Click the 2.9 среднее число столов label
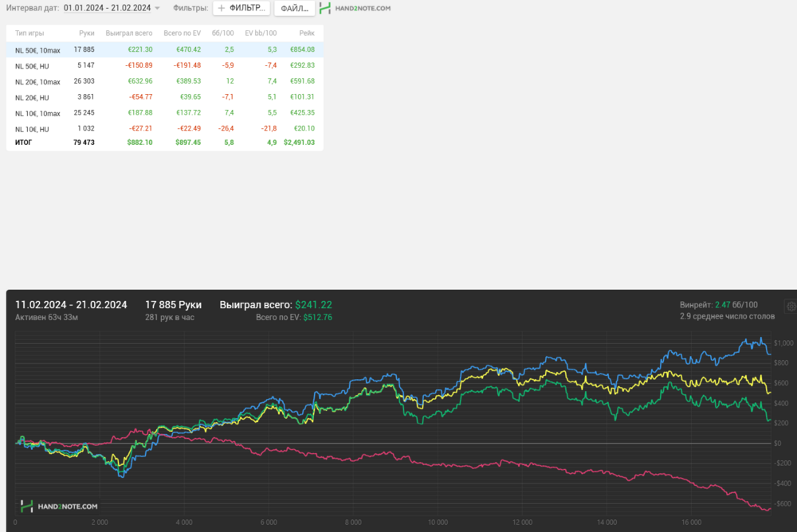The height and width of the screenshot is (532, 797). (x=728, y=316)
